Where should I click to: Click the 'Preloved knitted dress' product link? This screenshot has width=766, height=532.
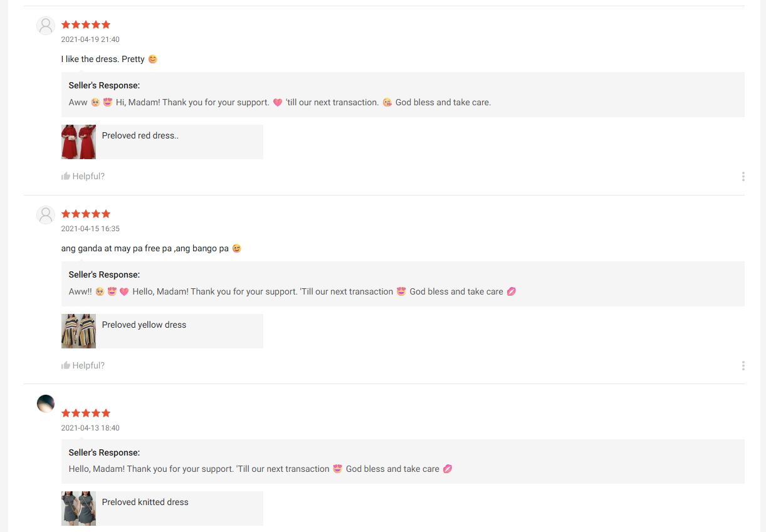145,502
